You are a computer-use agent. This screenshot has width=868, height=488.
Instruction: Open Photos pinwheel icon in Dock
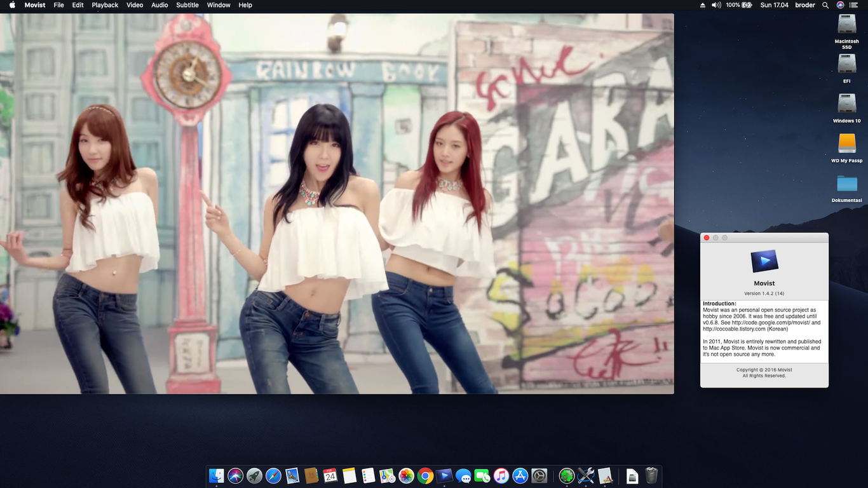point(407,475)
